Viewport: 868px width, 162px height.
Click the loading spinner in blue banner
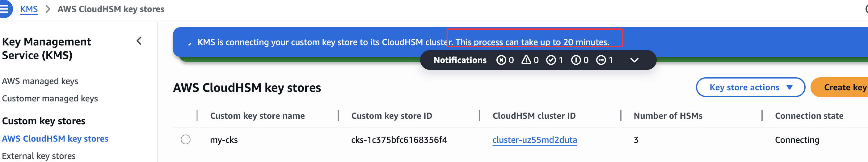click(190, 44)
